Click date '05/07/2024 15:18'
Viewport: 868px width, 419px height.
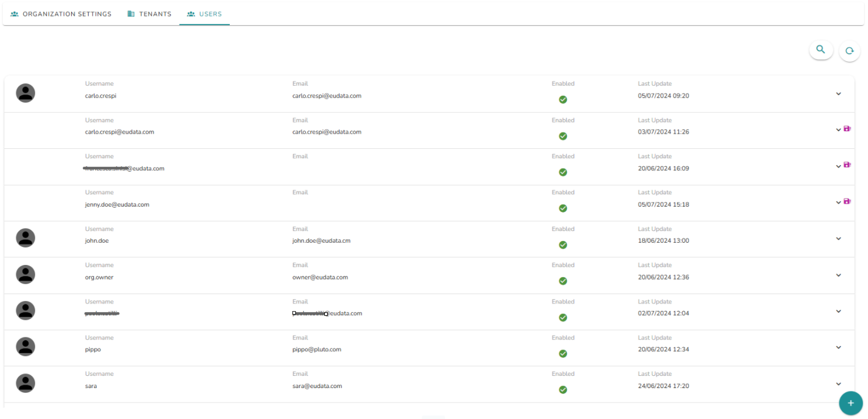coord(664,205)
